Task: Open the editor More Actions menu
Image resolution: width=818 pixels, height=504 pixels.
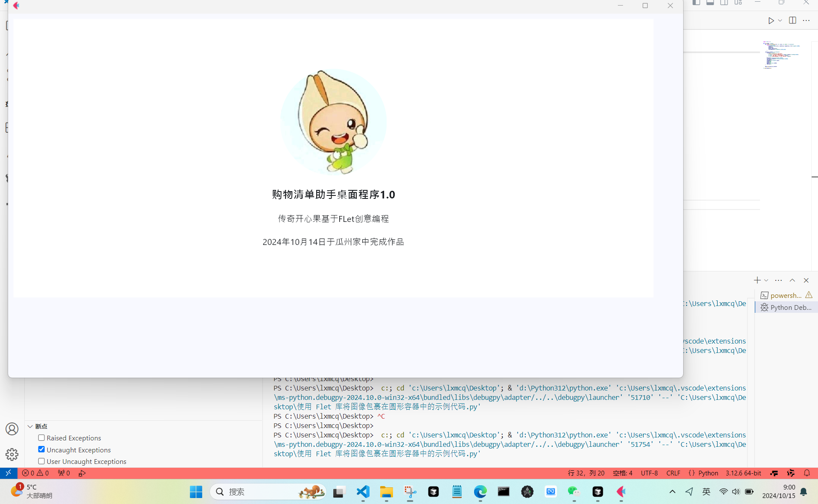Action: (x=806, y=20)
